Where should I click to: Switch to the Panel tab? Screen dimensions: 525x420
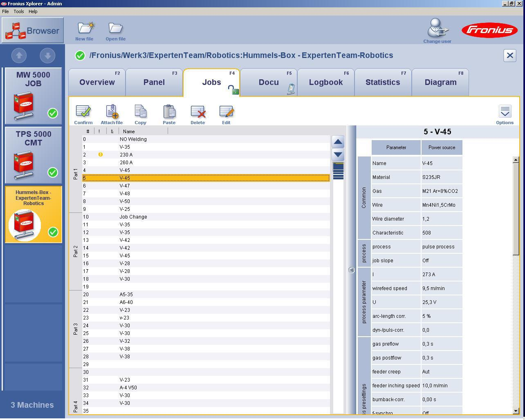(x=154, y=83)
